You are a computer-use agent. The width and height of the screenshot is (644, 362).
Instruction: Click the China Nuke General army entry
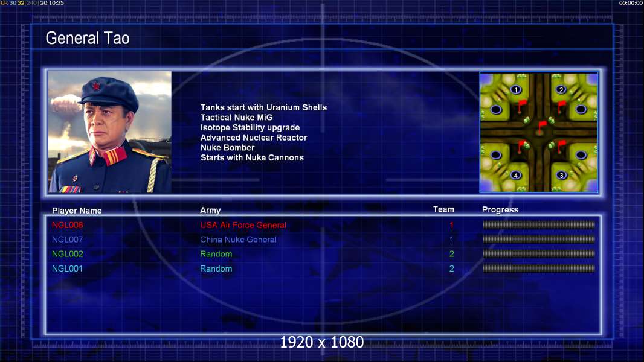(x=238, y=240)
